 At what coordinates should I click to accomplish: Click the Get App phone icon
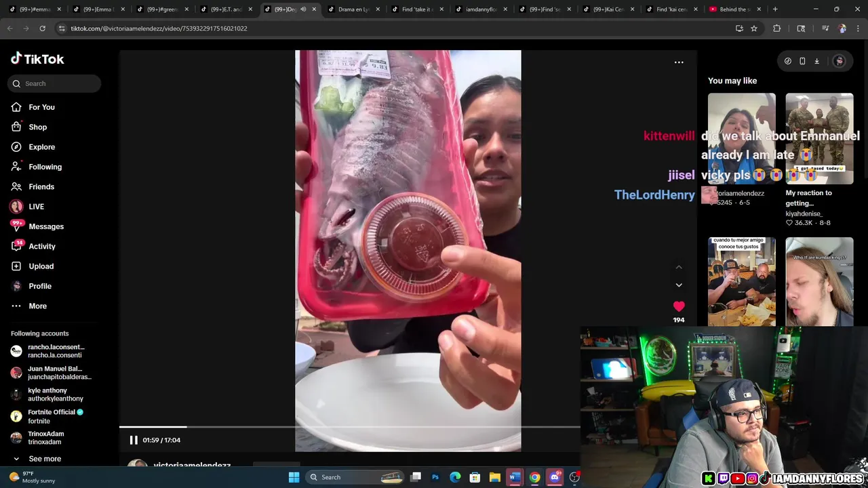click(x=802, y=61)
